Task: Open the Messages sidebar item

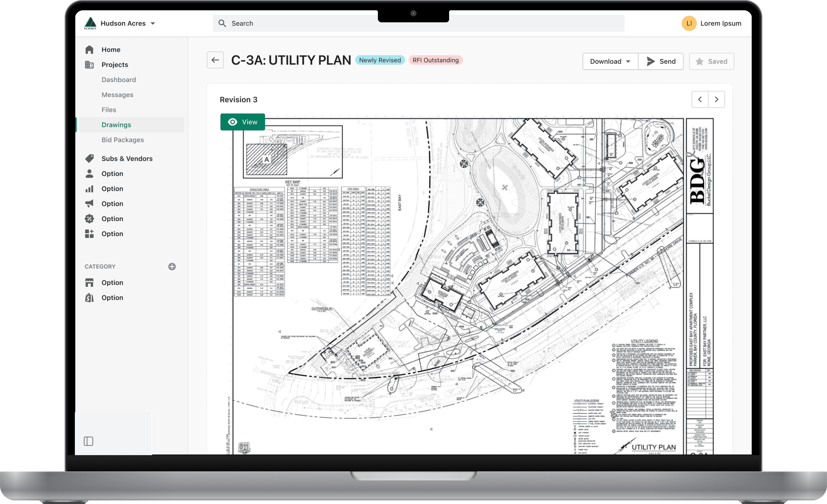Action: pos(117,95)
